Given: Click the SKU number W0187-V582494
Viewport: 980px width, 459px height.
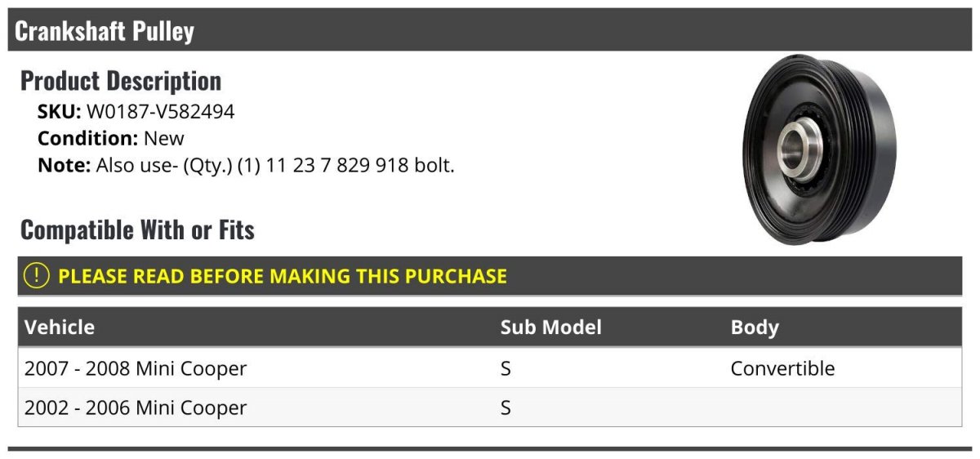Looking at the screenshot, I should [160, 112].
